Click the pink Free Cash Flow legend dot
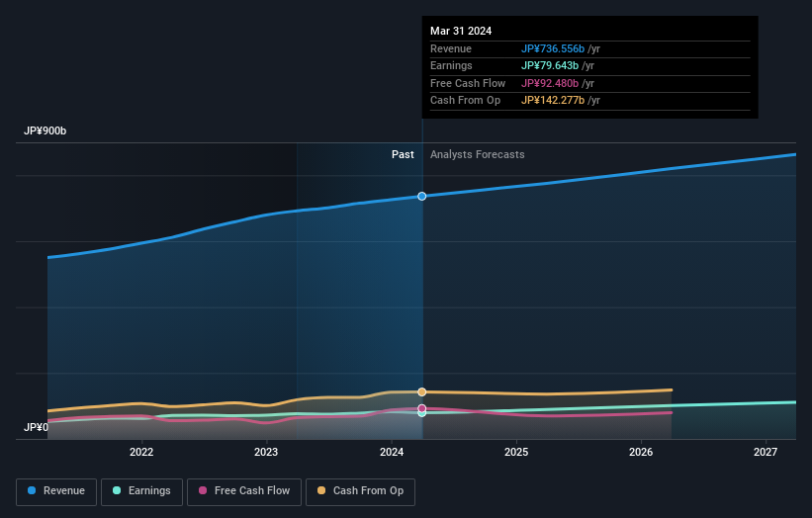This screenshot has height=518, width=812. click(x=203, y=490)
